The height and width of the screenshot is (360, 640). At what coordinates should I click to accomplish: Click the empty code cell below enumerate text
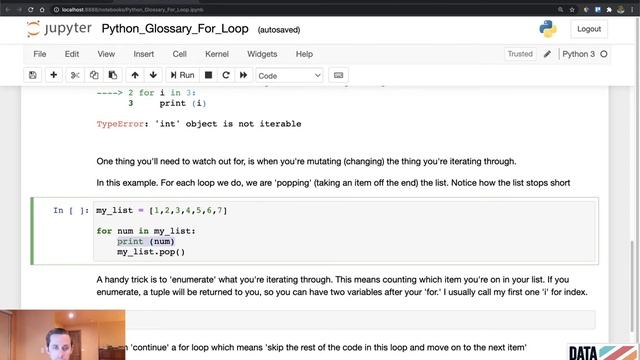click(360, 319)
